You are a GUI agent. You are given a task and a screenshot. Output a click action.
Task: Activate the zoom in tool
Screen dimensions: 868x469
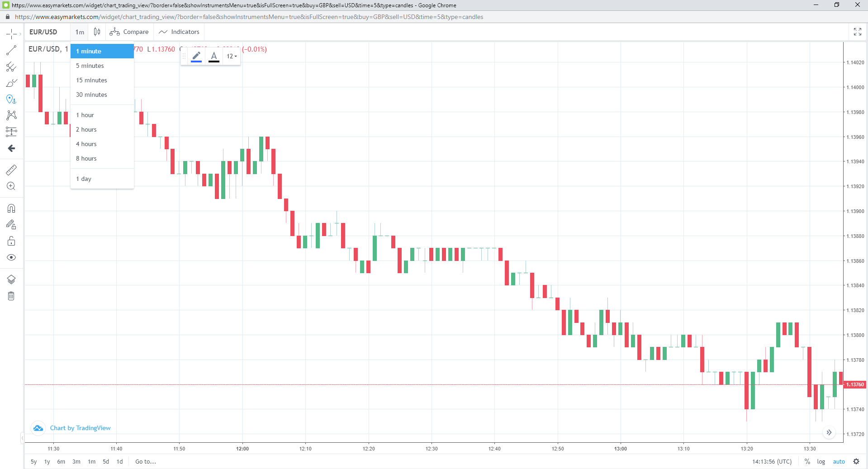point(11,186)
